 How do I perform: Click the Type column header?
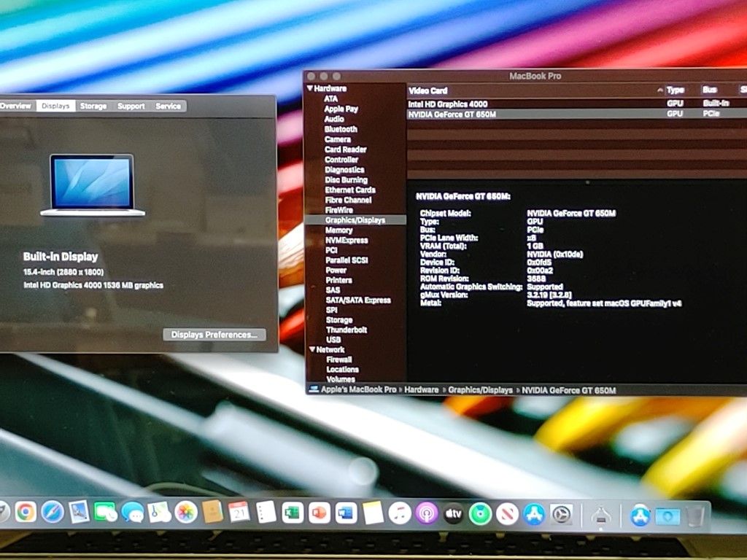click(x=675, y=90)
